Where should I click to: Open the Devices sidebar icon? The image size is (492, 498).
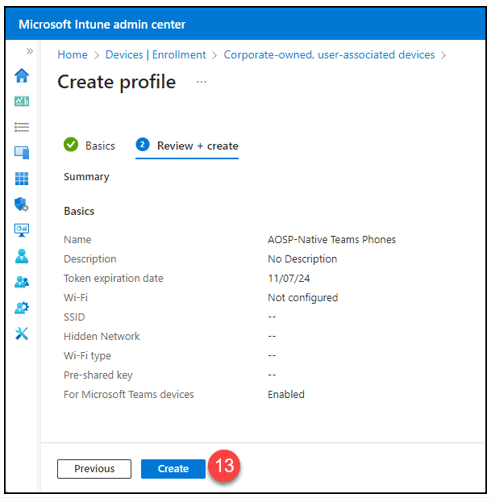tap(22, 152)
